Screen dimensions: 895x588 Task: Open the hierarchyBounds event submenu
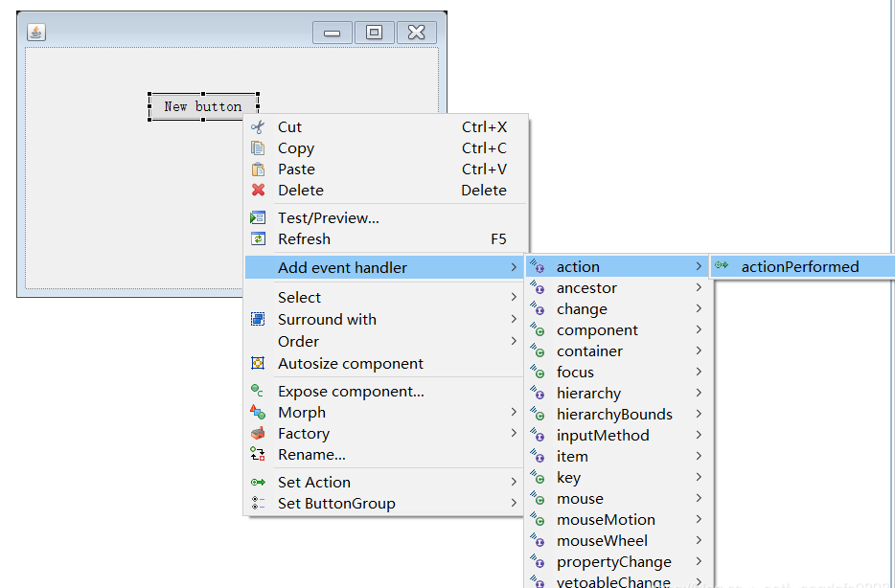(x=619, y=414)
